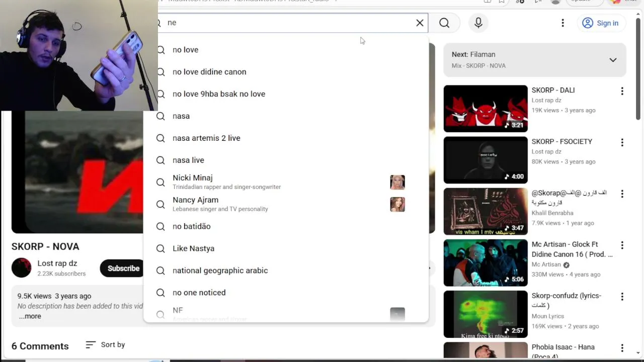Expand the 'Next: Filaman' playlist panel
This screenshot has height=362, width=644.
point(613,60)
